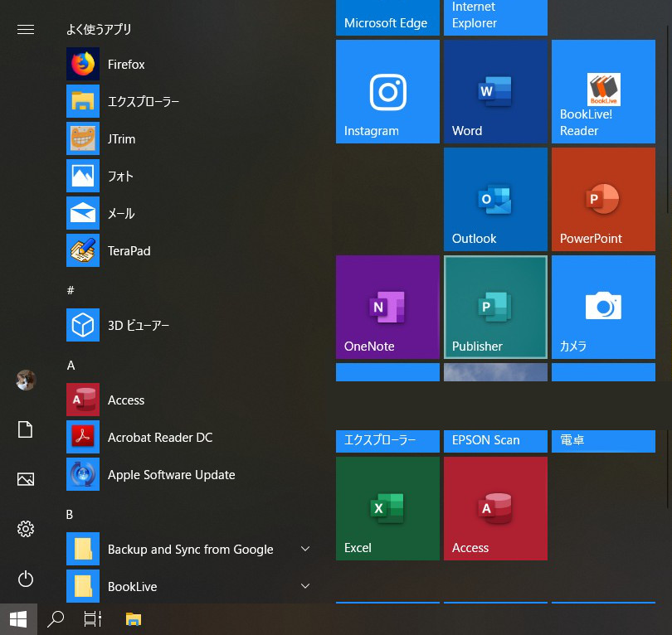Screen dimensions: 672x635
Task: Expand the Start menu hamburger navigation
Action: click(x=25, y=29)
